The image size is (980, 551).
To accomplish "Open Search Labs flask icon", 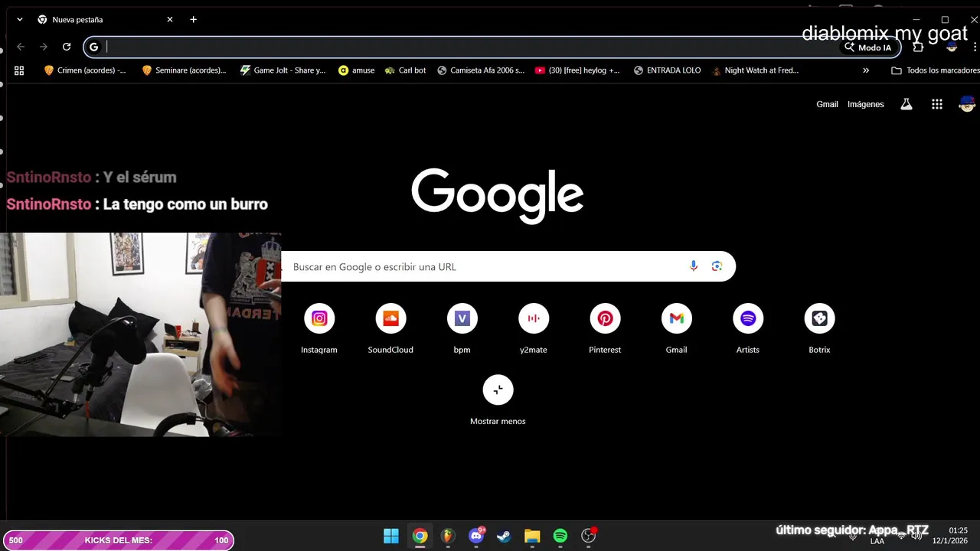I will point(906,104).
